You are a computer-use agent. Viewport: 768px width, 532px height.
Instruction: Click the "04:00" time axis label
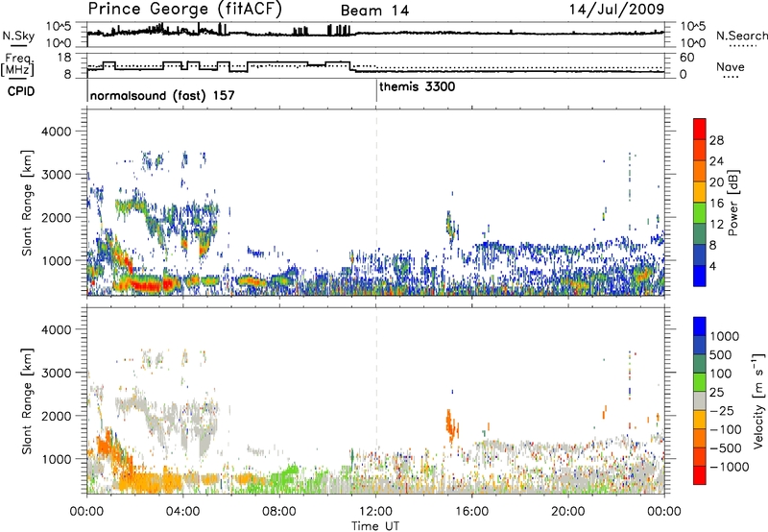click(x=183, y=512)
